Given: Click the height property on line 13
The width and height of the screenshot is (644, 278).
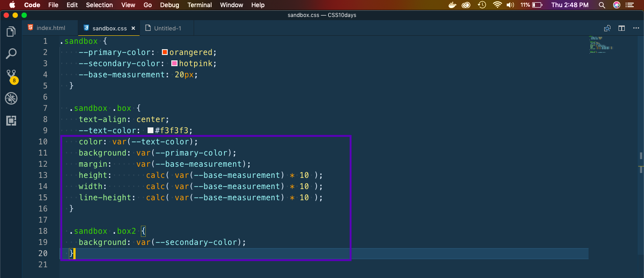Looking at the screenshot, I should [x=93, y=175].
